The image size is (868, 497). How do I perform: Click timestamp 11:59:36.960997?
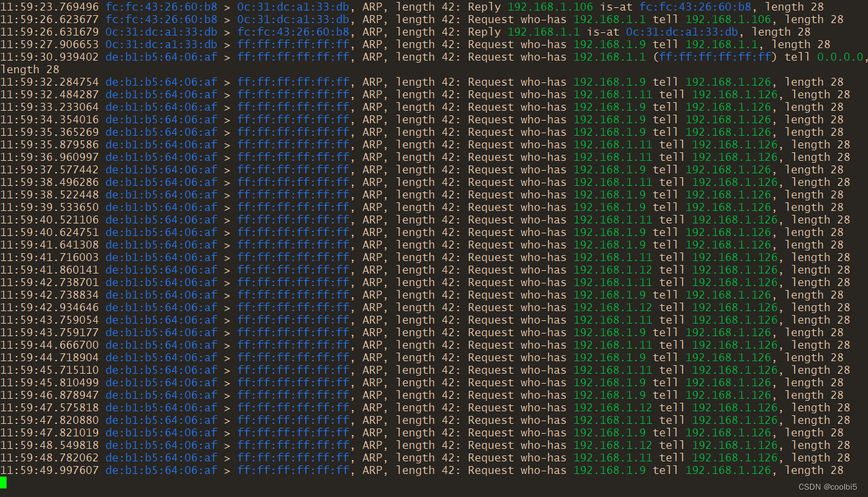click(x=49, y=158)
